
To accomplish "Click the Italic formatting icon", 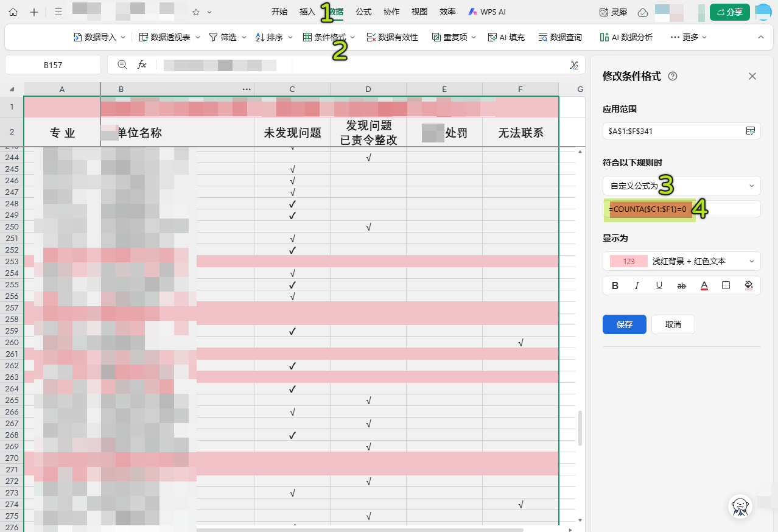I will 637,285.
